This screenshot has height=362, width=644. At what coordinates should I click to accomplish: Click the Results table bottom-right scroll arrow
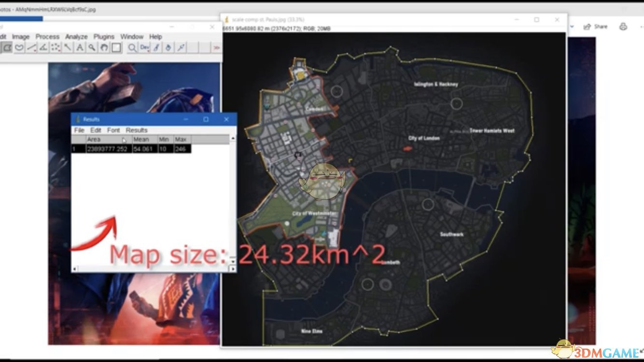(x=233, y=268)
